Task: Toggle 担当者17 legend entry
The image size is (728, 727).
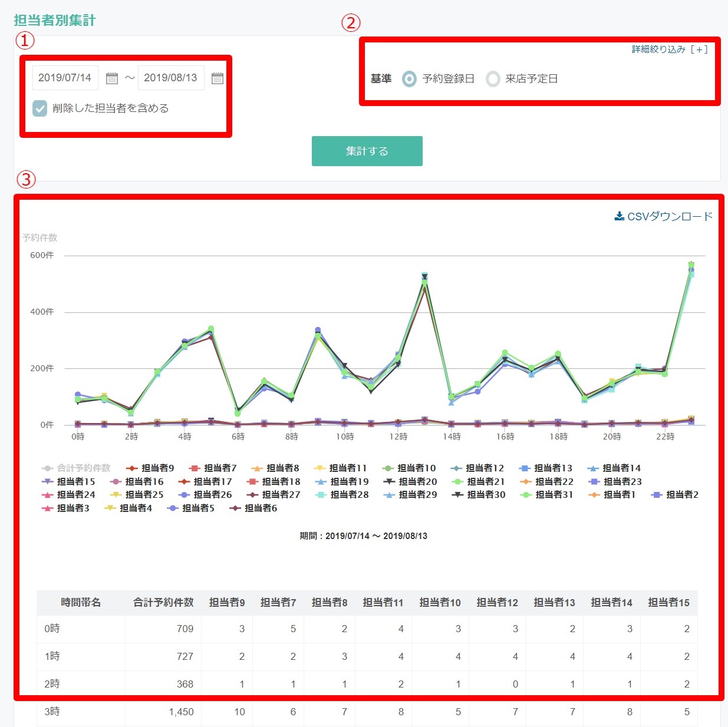Action: pyautogui.click(x=205, y=481)
